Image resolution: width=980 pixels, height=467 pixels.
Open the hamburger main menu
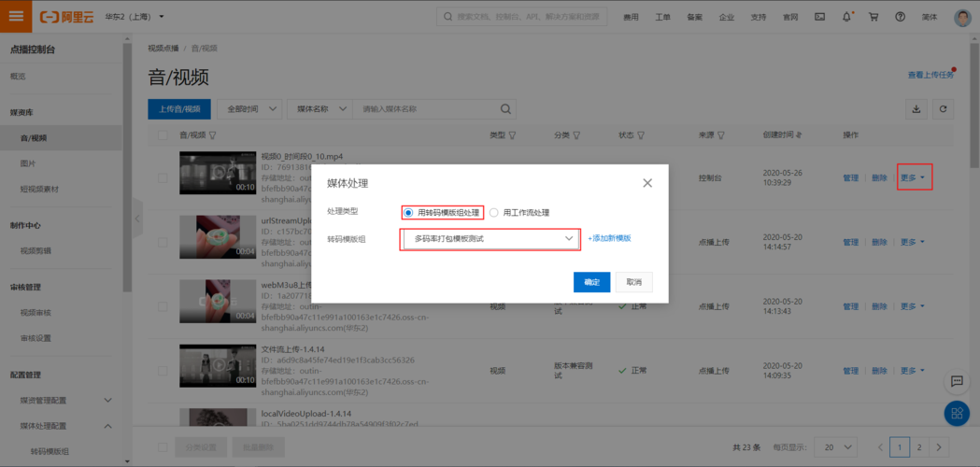(x=16, y=16)
